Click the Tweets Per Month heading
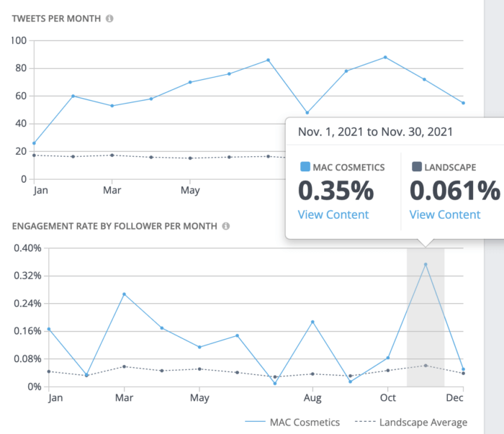Screen dimensions: 504x434 (x=56, y=19)
